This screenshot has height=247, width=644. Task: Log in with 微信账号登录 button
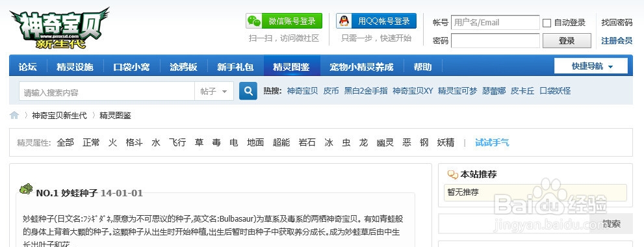coord(284,21)
